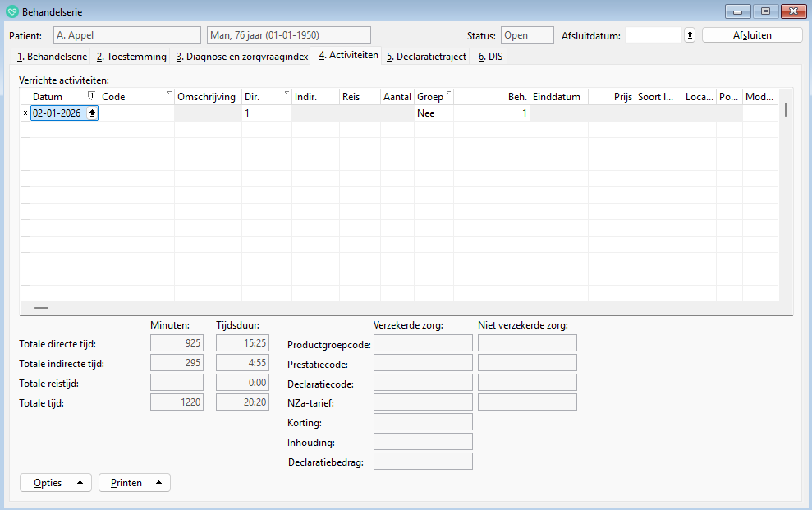The width and height of the screenshot is (812, 510).
Task: Click the Status field showing Open
Action: [527, 35]
